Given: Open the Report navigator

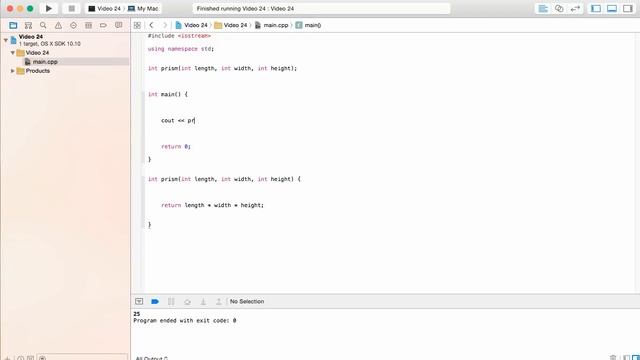Looking at the screenshot, I should pos(118,25).
